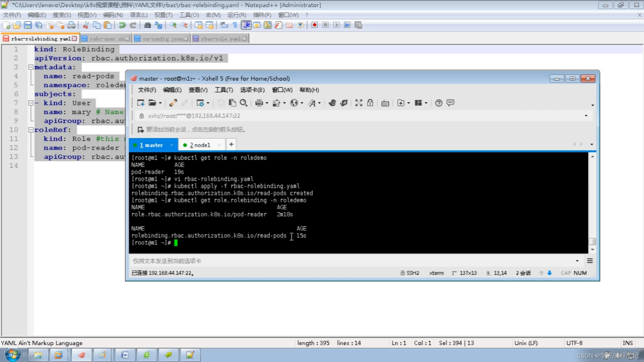Screen dimensions: 644x362
Task: Click Xshell terminal vertical scrollbar thumb
Action: pyautogui.click(x=592, y=242)
